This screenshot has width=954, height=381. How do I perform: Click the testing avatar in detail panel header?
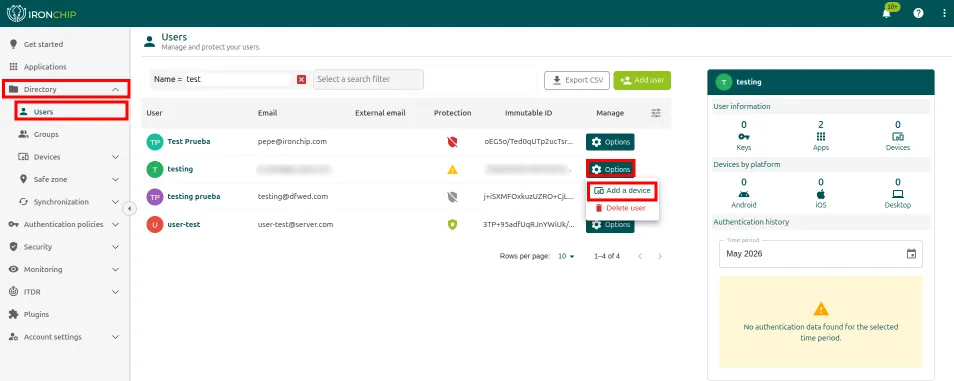tap(723, 82)
